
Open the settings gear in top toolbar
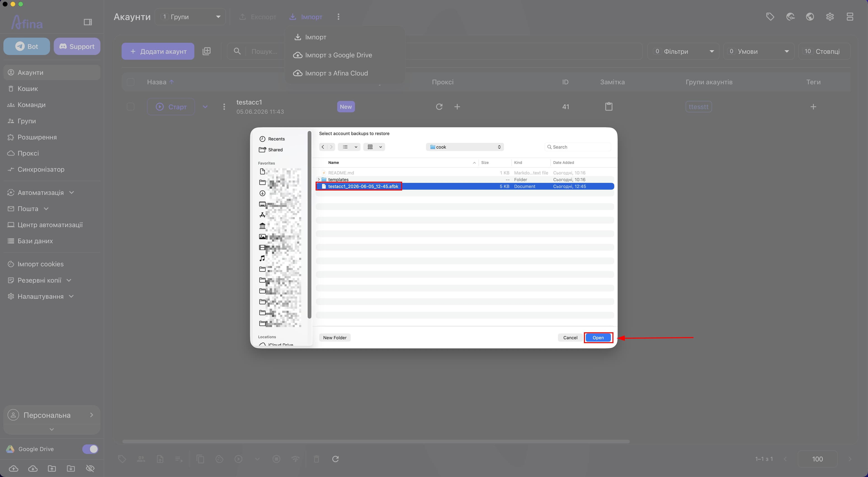[830, 17]
